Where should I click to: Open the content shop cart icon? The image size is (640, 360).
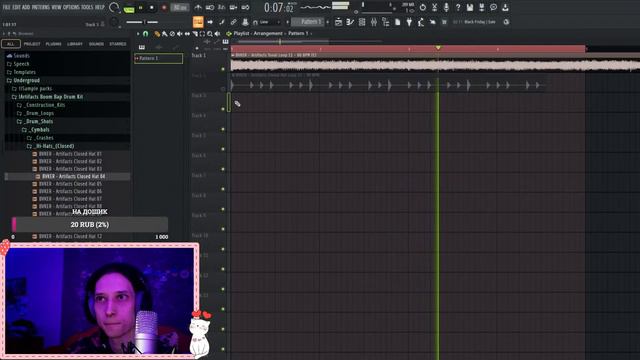tap(444, 22)
